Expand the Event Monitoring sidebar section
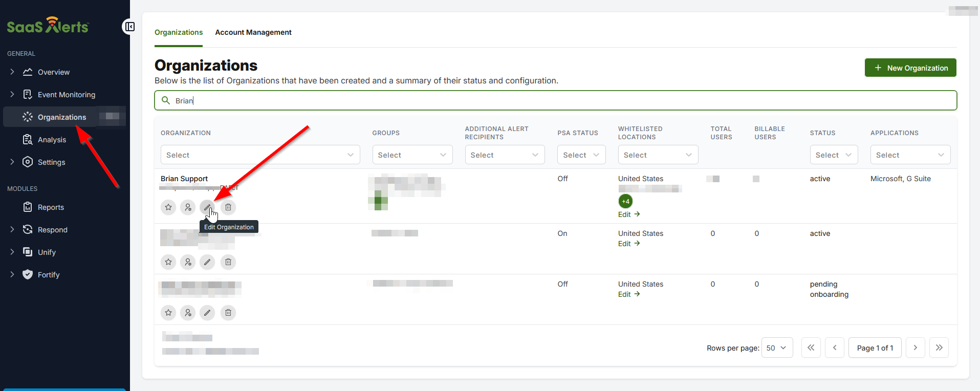Image resolution: width=980 pixels, height=391 pixels. point(12,95)
